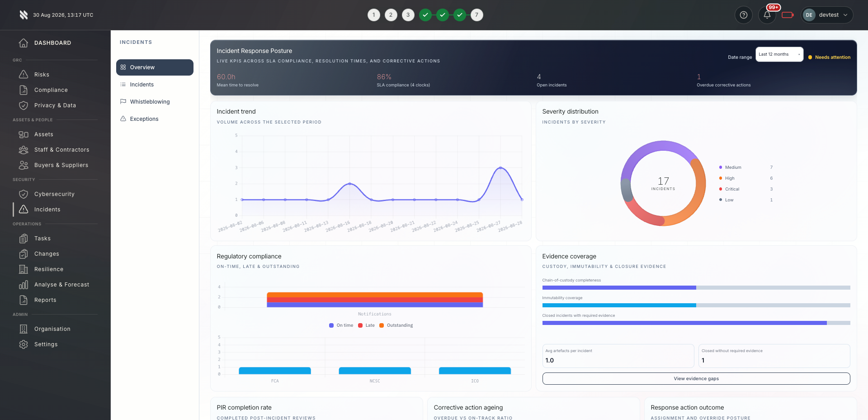Expand the devtest user menu
868x420 pixels.
point(827,15)
